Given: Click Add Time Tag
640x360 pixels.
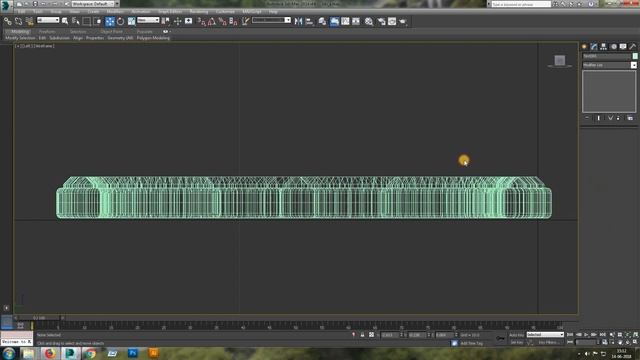Looking at the screenshot, I should tap(471, 343).
